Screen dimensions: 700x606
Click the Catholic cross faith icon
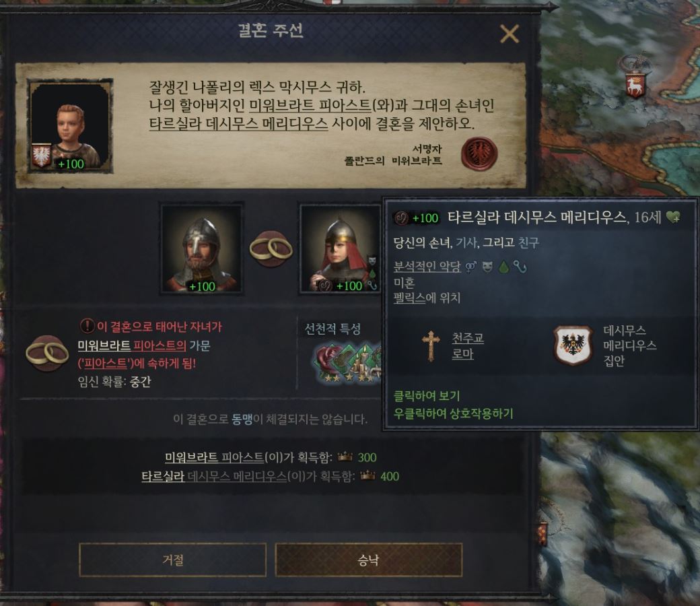[x=431, y=346]
